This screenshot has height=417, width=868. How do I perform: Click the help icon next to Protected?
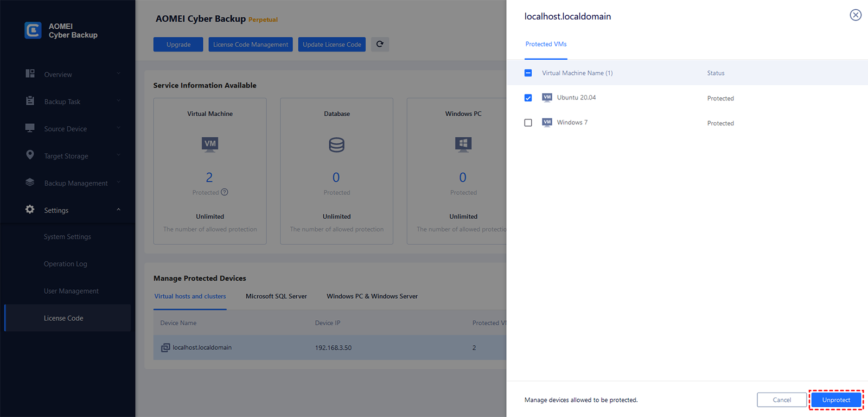coord(225,192)
